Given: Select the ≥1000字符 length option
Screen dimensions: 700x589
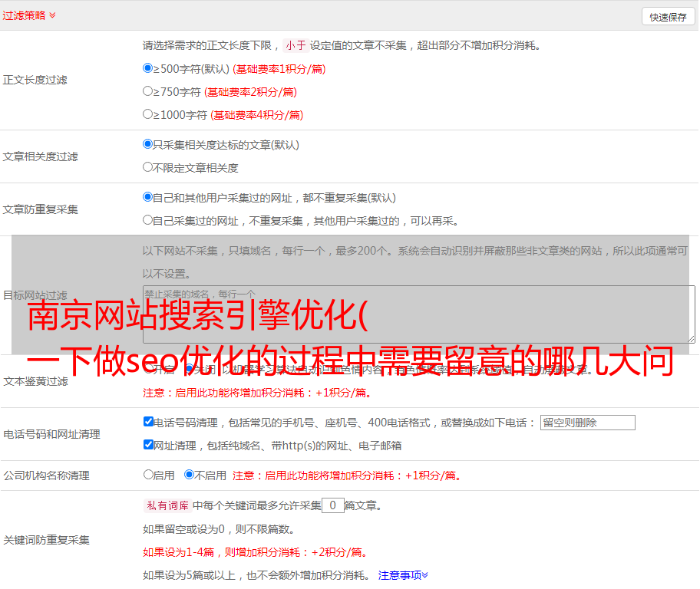Looking at the screenshot, I should [147, 114].
